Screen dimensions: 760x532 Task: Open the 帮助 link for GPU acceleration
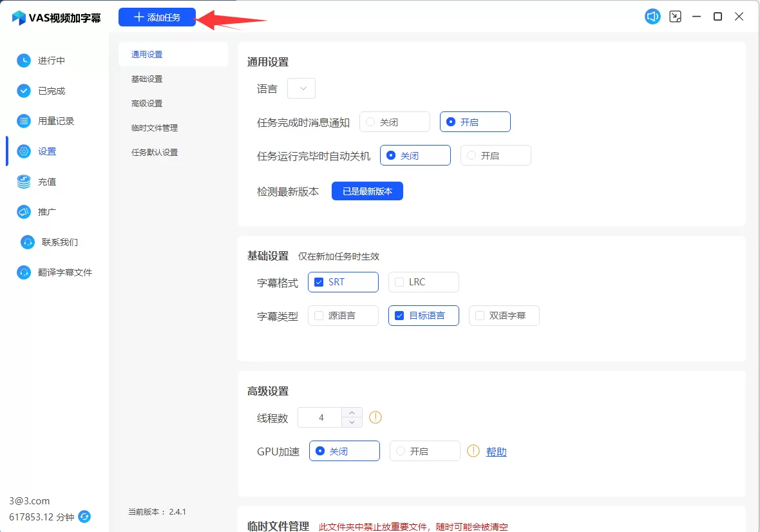[496, 451]
